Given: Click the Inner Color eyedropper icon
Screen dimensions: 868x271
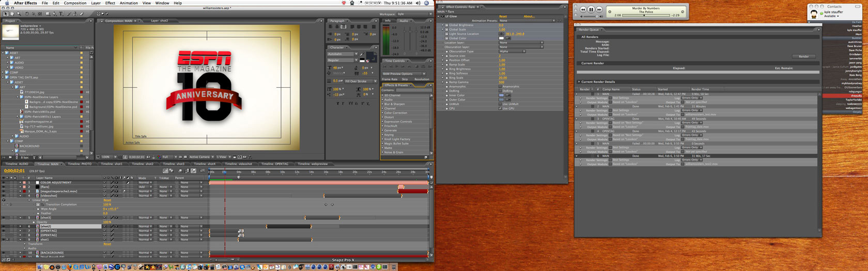Looking at the screenshot, I should 508,95.
